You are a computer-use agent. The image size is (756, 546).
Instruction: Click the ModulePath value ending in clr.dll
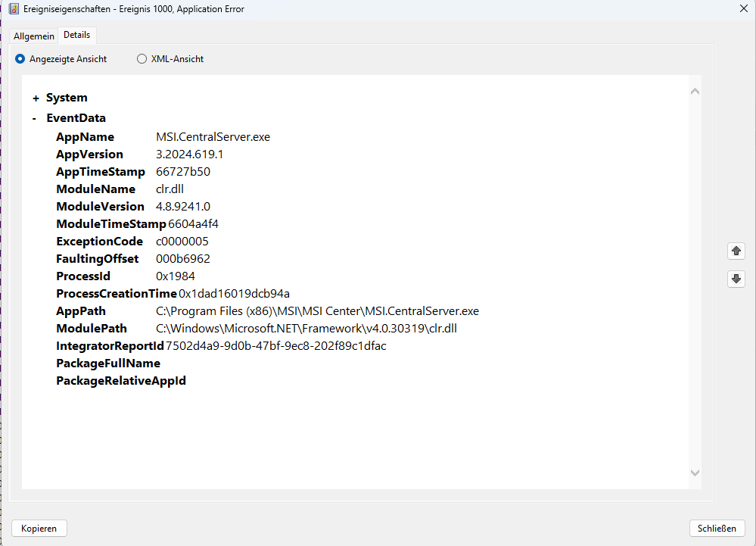306,329
